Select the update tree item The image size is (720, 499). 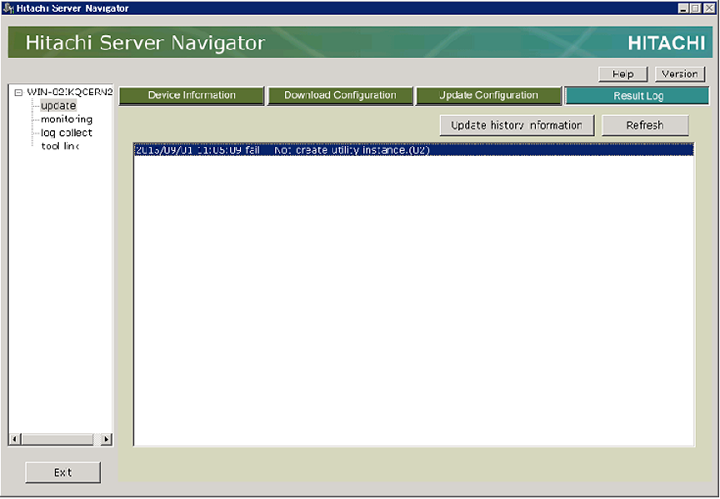(58, 106)
